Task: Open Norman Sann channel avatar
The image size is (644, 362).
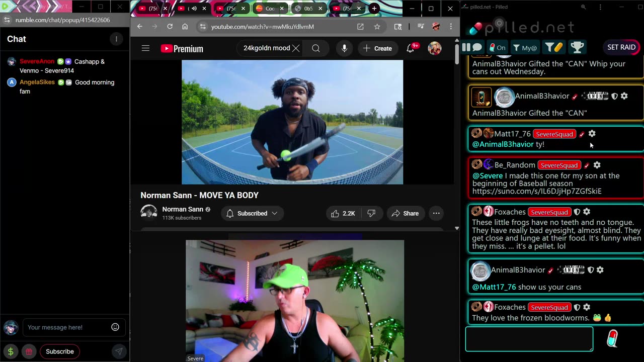Action: coord(148,213)
